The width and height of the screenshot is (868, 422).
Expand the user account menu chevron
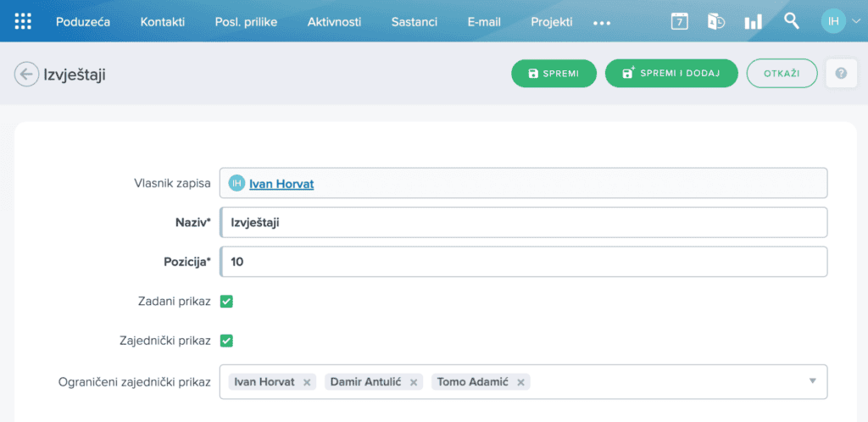856,21
